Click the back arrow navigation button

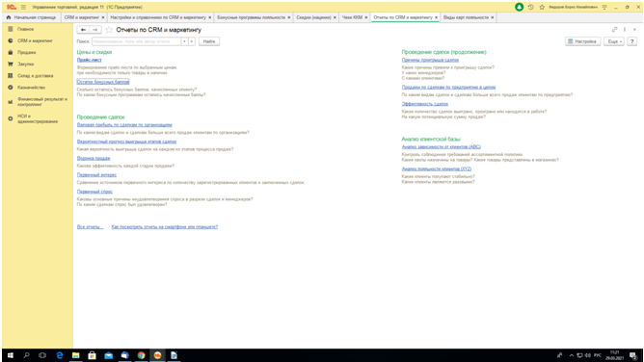(x=83, y=30)
